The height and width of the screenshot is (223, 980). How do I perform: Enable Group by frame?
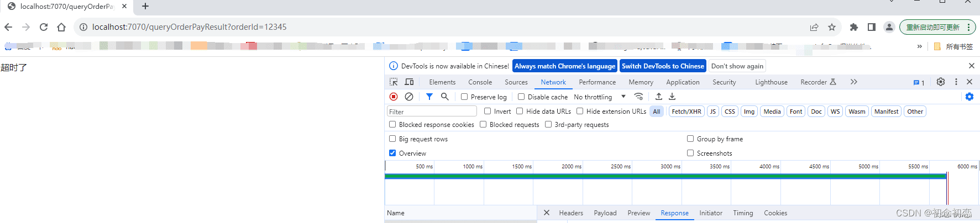pos(690,139)
